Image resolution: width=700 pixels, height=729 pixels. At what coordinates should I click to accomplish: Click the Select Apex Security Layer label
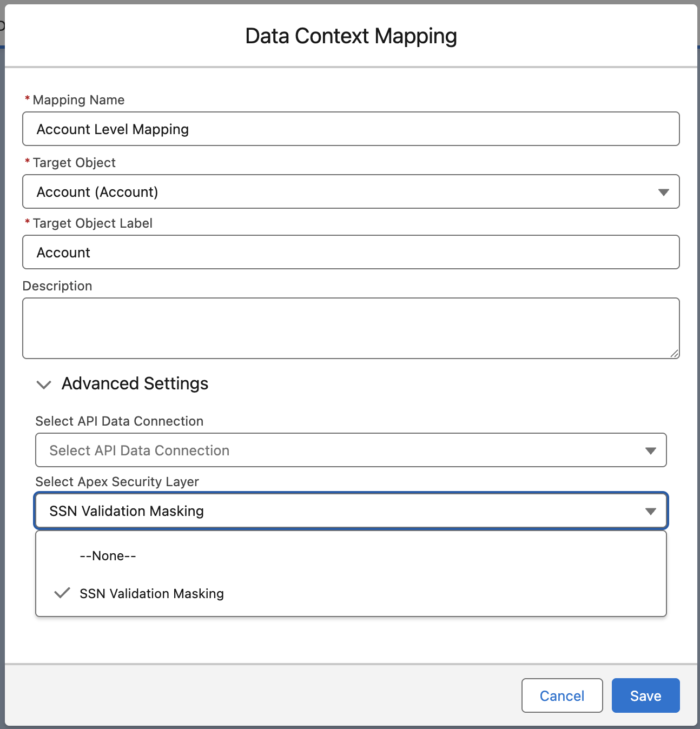point(117,482)
